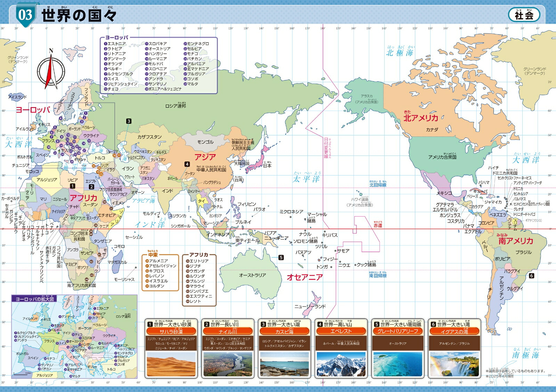Click the オーストラリア label on the green landmass
Screen dimensions: 556x392
point(252,275)
